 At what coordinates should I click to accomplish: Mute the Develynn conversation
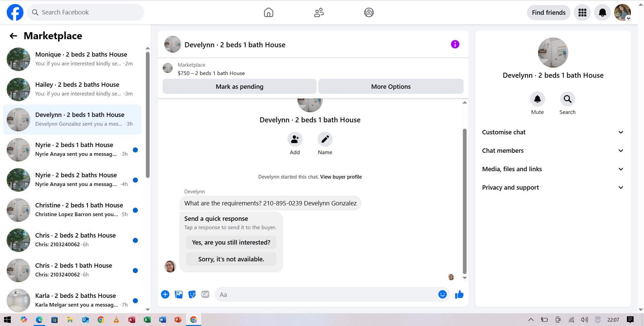537,99
